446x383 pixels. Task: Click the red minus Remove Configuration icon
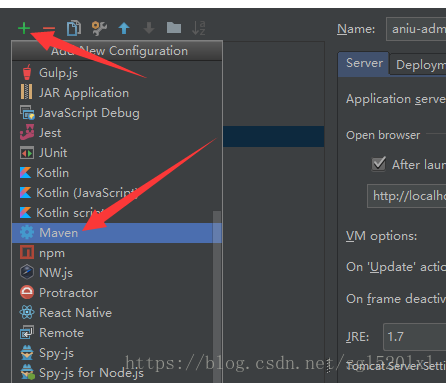tap(49, 28)
